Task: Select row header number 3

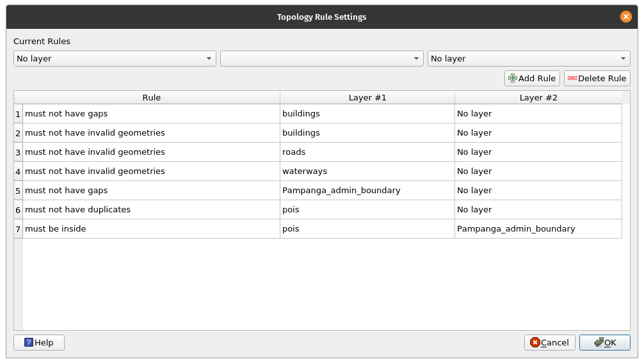Action: [18, 152]
